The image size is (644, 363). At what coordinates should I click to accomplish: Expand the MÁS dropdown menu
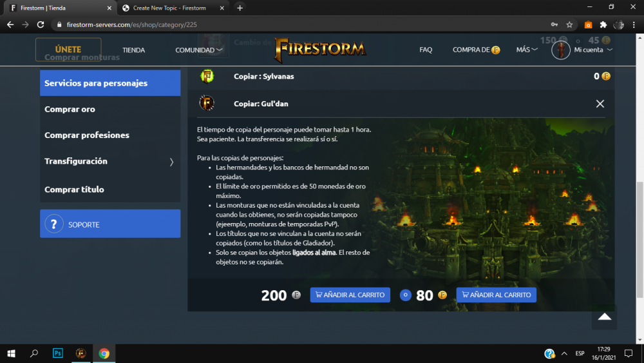527,50
